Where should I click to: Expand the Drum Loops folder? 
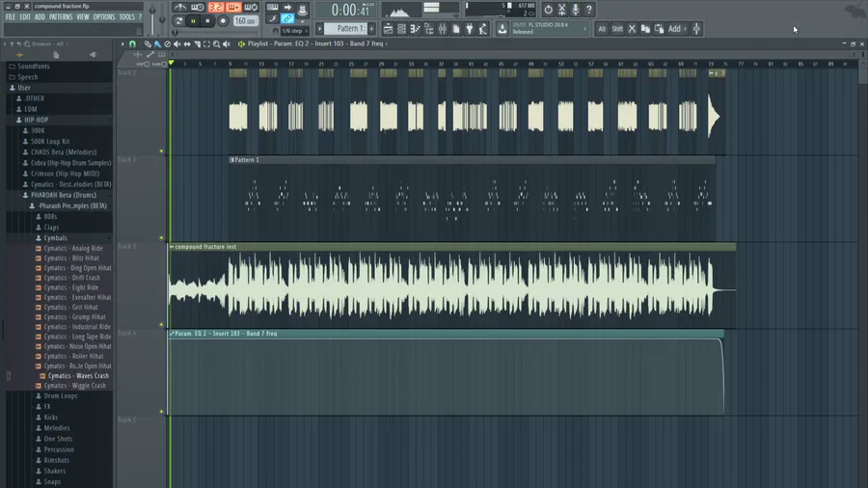[x=61, y=396]
